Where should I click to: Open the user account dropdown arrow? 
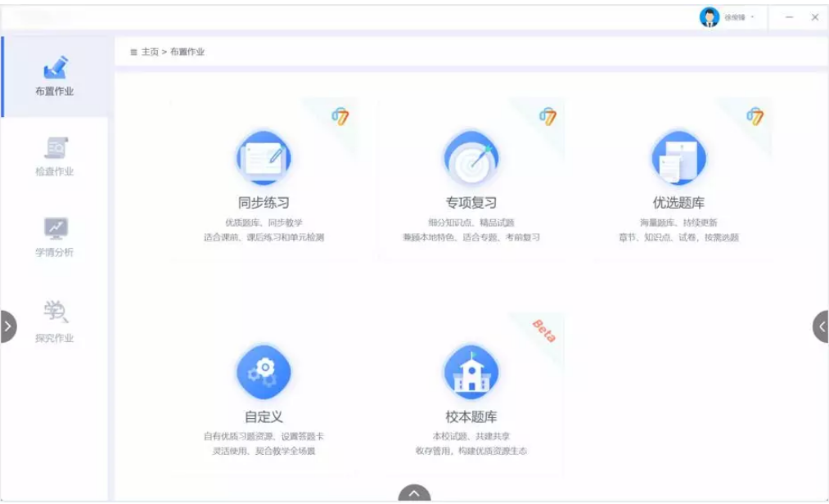752,17
